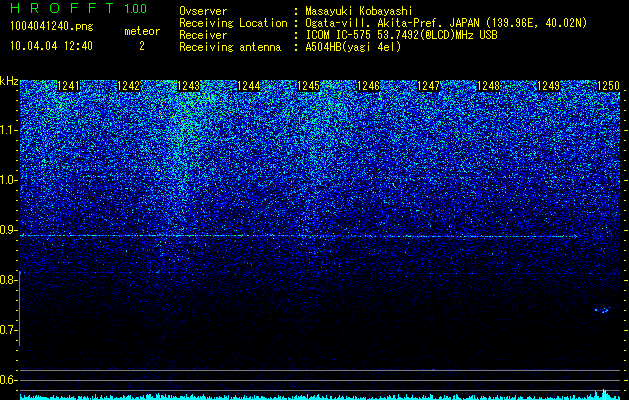Select the 1248 time marker

click(489, 86)
